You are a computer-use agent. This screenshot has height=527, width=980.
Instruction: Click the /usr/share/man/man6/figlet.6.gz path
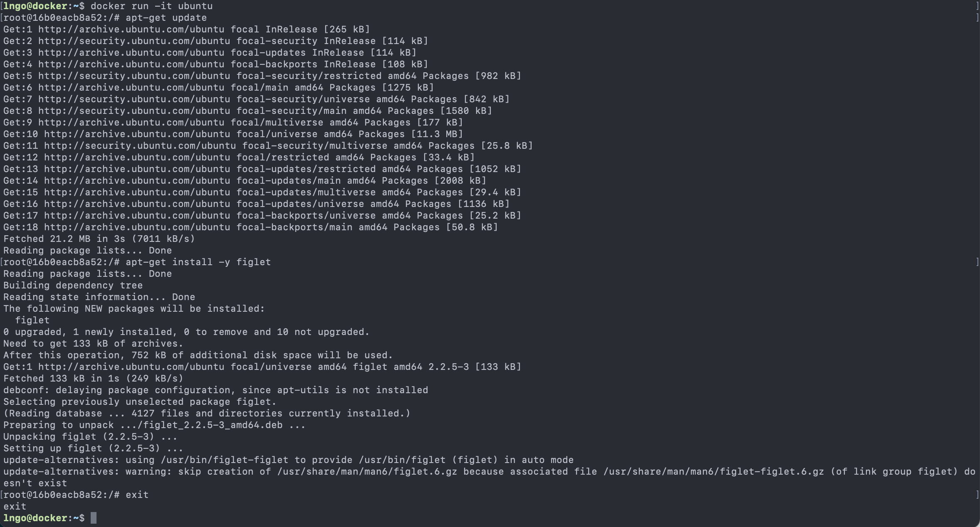click(367, 472)
